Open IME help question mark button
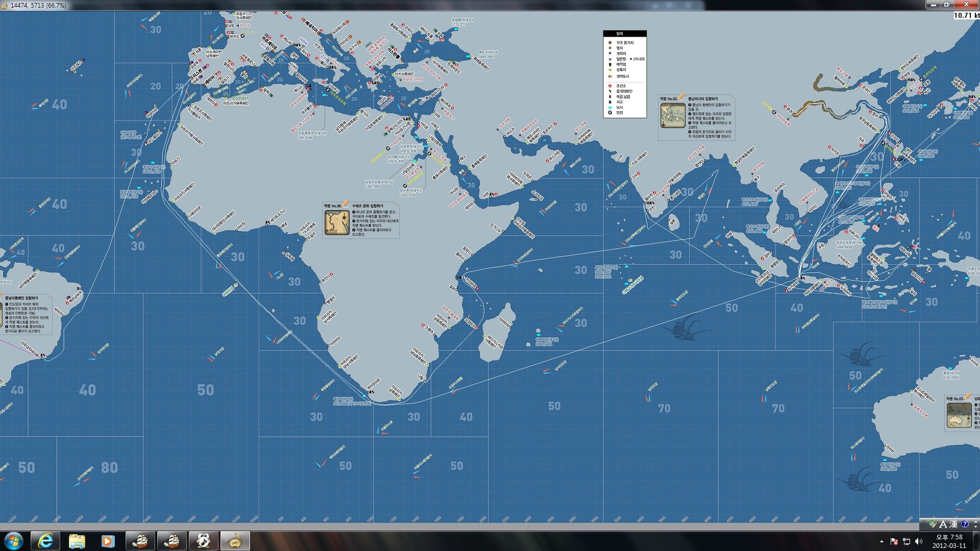The image size is (980, 551). tap(964, 524)
